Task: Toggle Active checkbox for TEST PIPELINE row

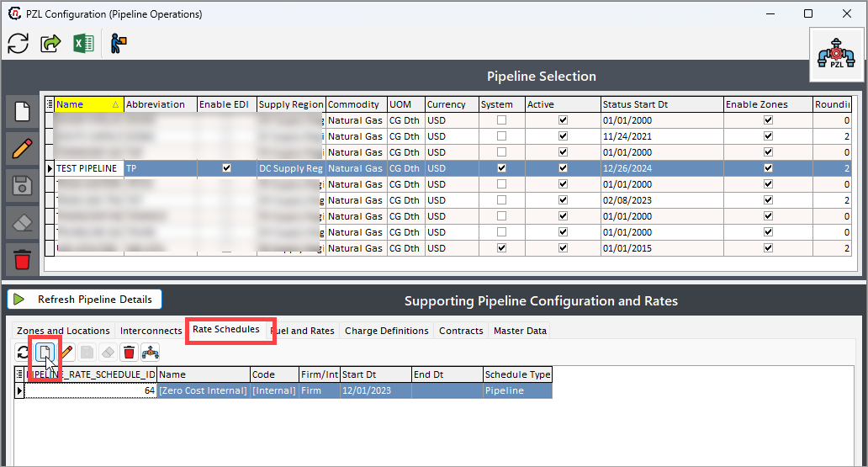Action: click(563, 167)
